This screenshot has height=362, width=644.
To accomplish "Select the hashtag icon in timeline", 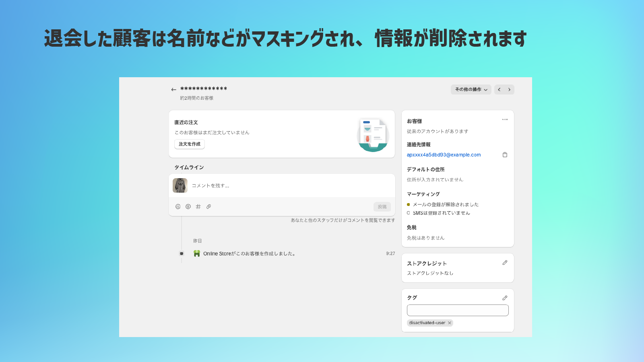I will tap(198, 206).
